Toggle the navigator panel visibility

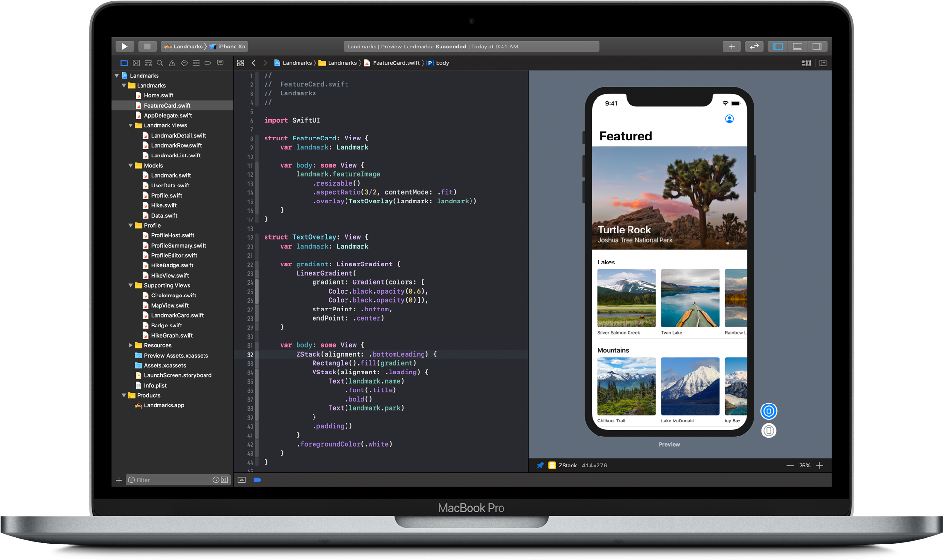(778, 47)
